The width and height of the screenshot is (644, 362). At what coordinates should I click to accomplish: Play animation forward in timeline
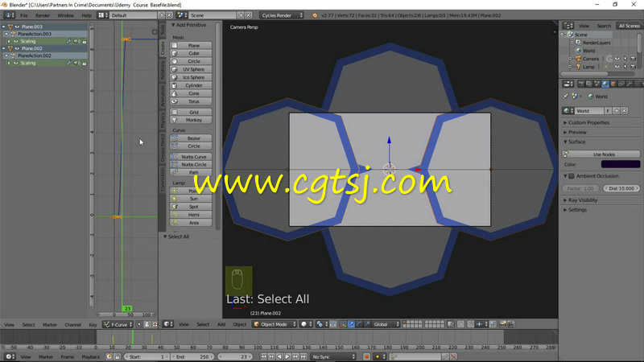pos(287,356)
